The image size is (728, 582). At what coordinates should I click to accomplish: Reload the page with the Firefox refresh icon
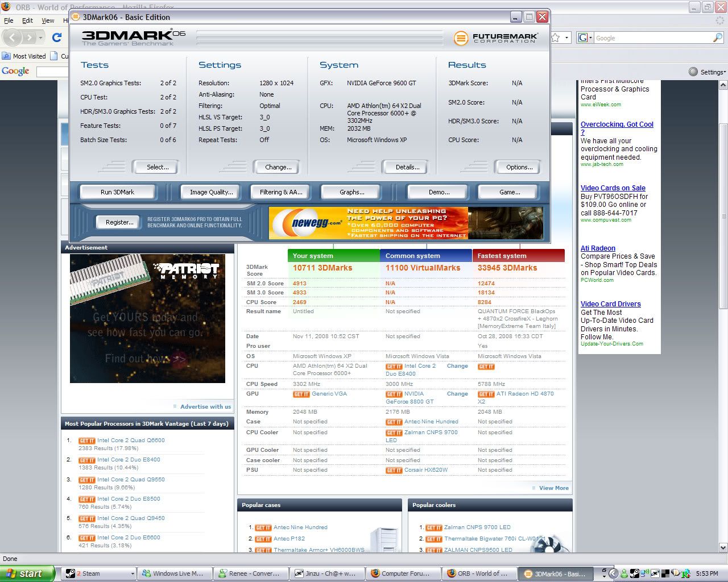click(x=57, y=38)
